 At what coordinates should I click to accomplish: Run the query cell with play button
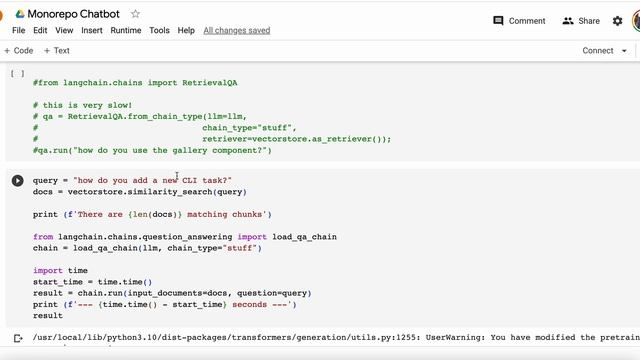(x=18, y=180)
